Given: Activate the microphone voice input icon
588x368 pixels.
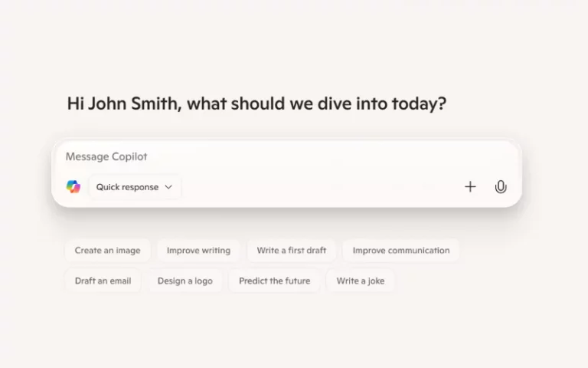Looking at the screenshot, I should tap(501, 187).
